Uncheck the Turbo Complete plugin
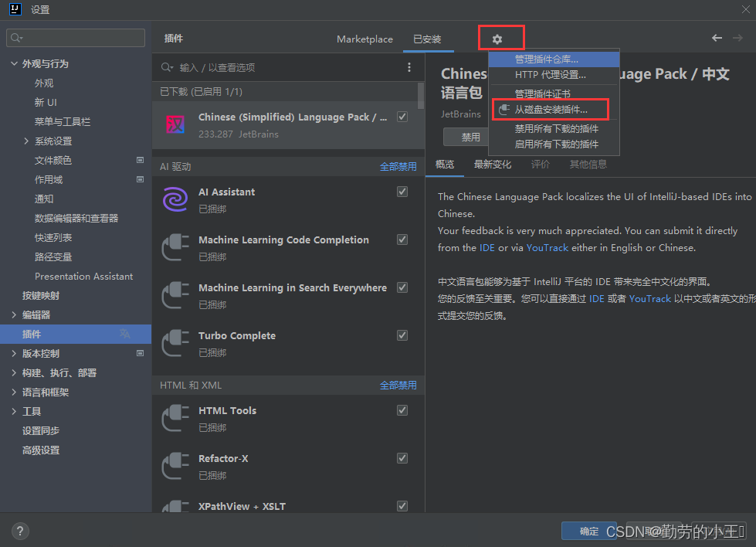Image resolution: width=756 pixels, height=547 pixels. tap(402, 335)
